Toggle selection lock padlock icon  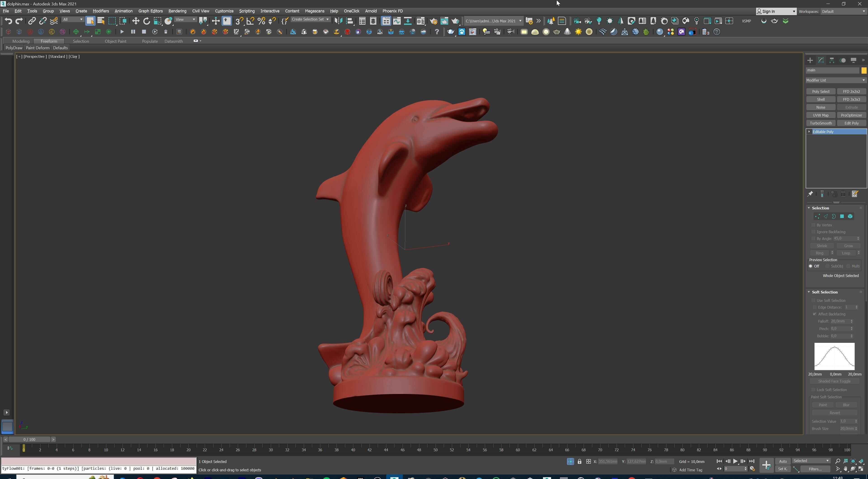click(x=579, y=461)
